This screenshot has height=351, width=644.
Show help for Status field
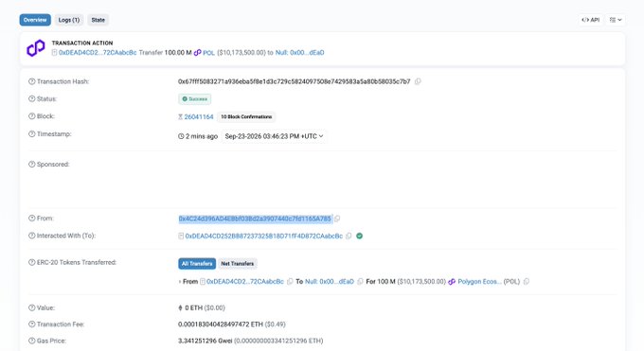(x=31, y=98)
